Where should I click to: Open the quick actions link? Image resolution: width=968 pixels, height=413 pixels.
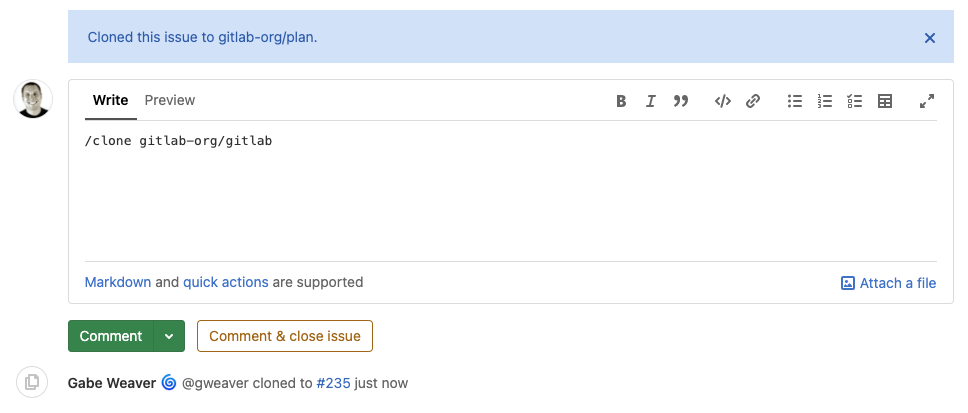[x=225, y=282]
